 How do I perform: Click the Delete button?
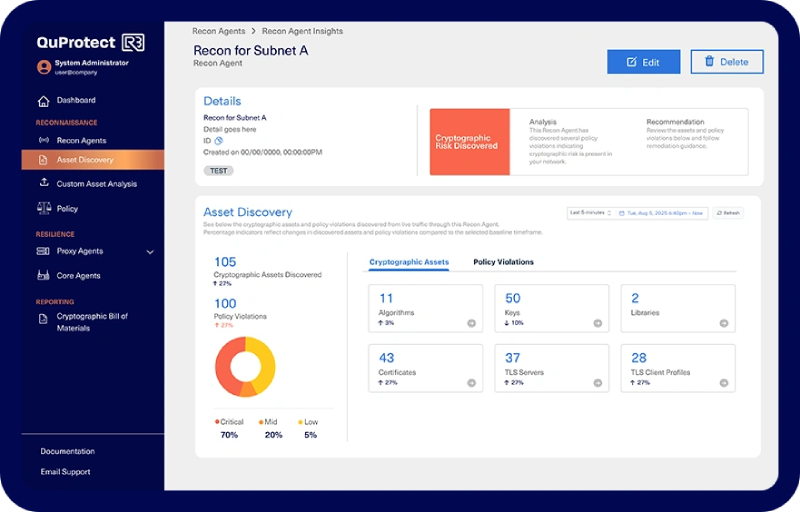pos(726,62)
